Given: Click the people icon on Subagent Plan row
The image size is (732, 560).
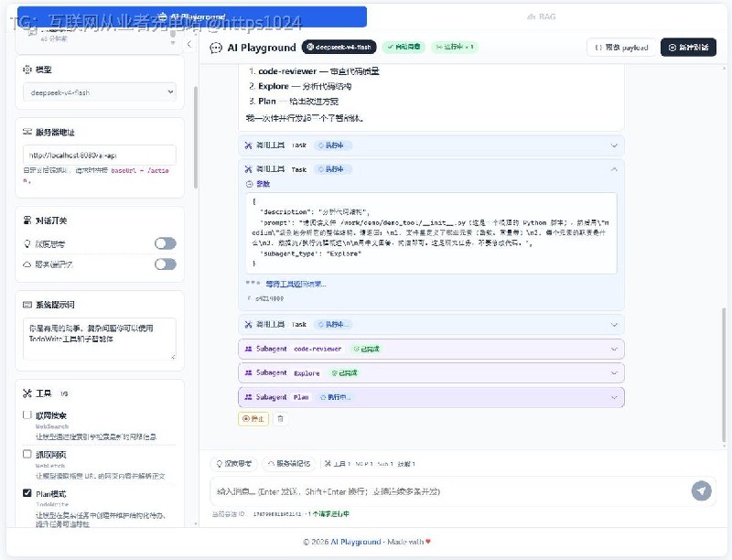Looking at the screenshot, I should [x=248, y=397].
